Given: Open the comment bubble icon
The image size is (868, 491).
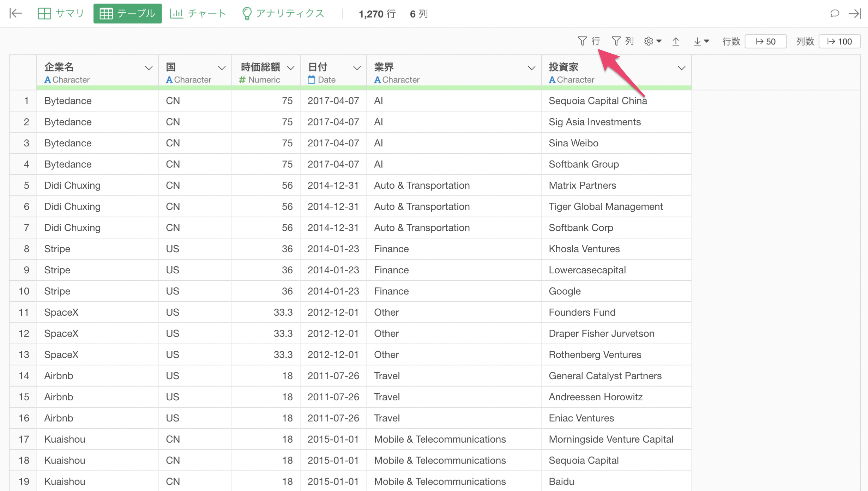Looking at the screenshot, I should pos(834,13).
